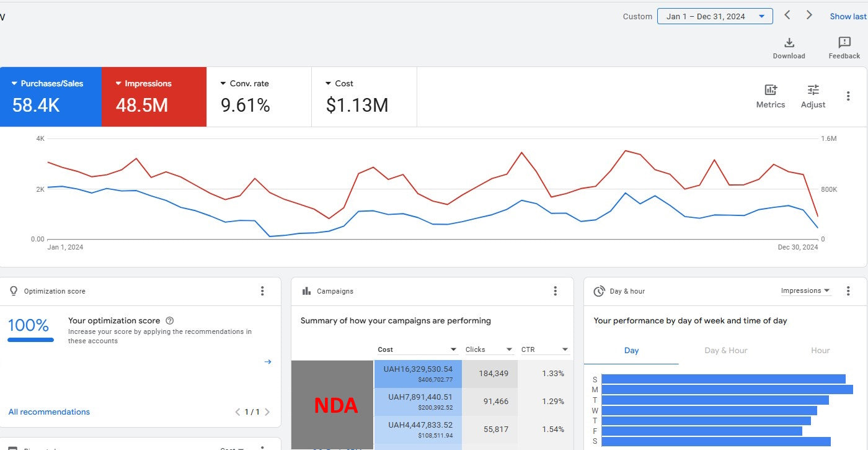Open the Impressions dropdown in Day & hour card

click(x=805, y=290)
